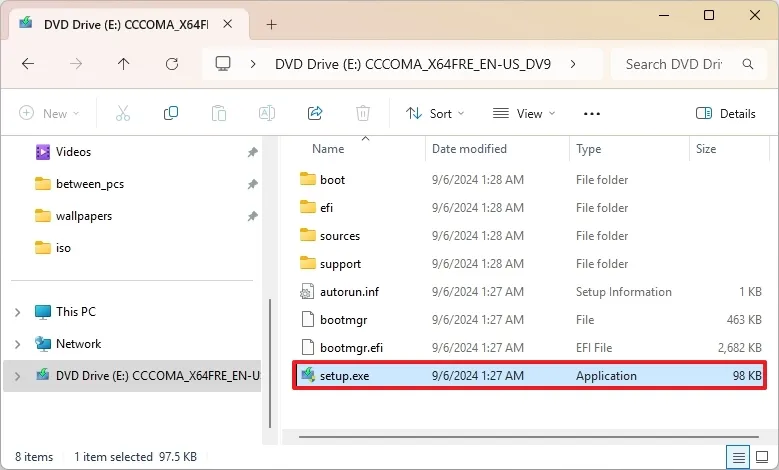
Task: Go back with the Back arrow
Action: [28, 64]
